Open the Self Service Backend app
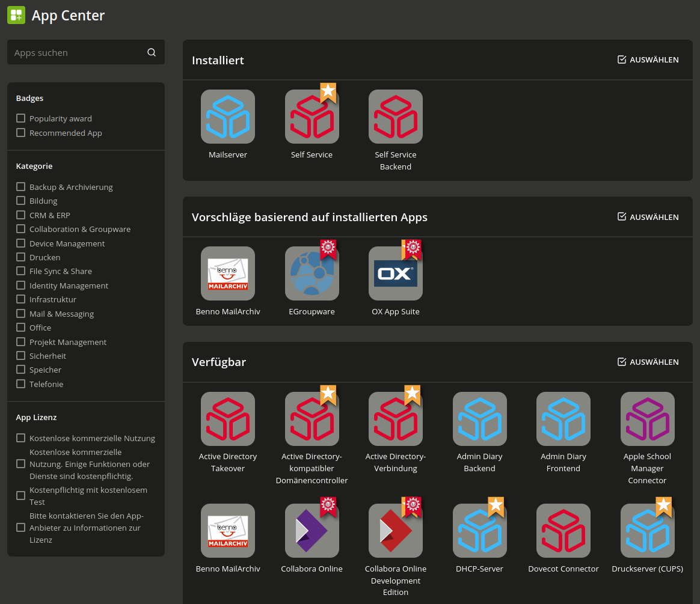The width and height of the screenshot is (700, 604). tap(395, 117)
